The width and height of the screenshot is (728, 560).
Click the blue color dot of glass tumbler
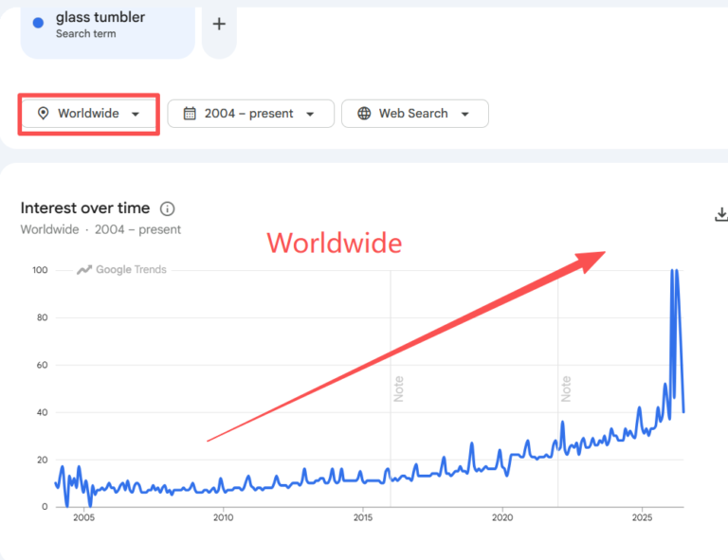(39, 23)
